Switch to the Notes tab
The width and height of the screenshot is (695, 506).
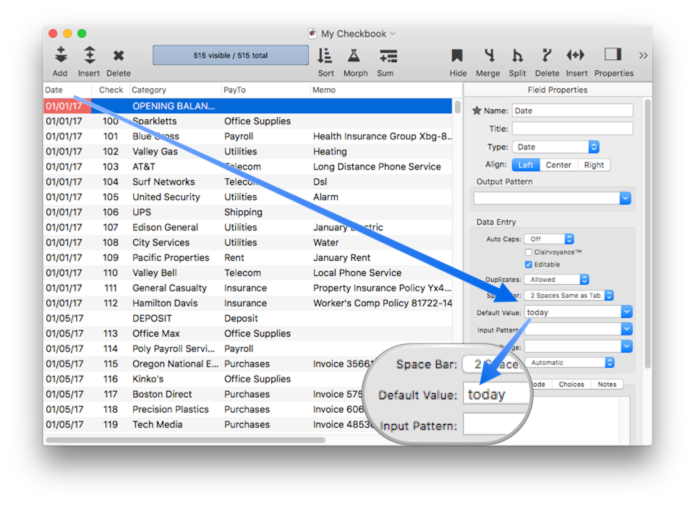point(607,384)
